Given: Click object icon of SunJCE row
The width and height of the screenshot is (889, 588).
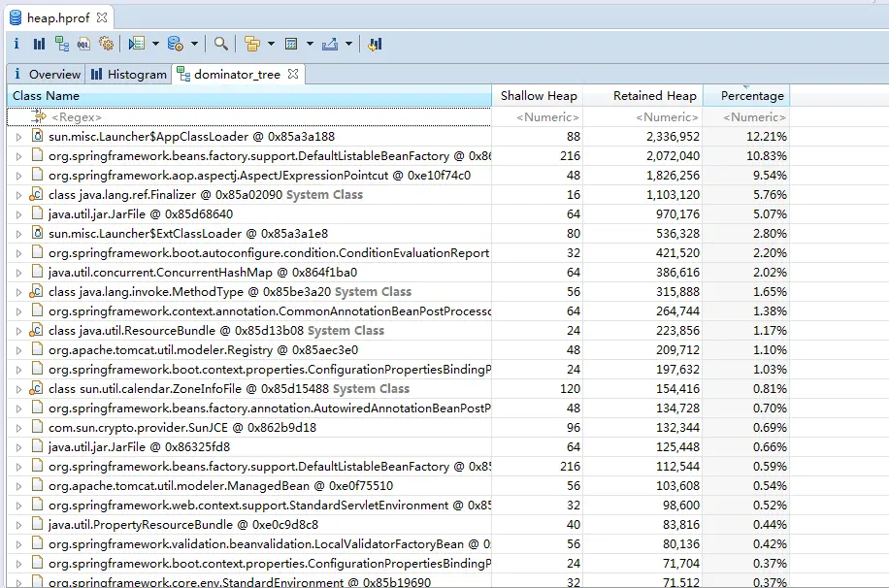Looking at the screenshot, I should (x=37, y=427).
